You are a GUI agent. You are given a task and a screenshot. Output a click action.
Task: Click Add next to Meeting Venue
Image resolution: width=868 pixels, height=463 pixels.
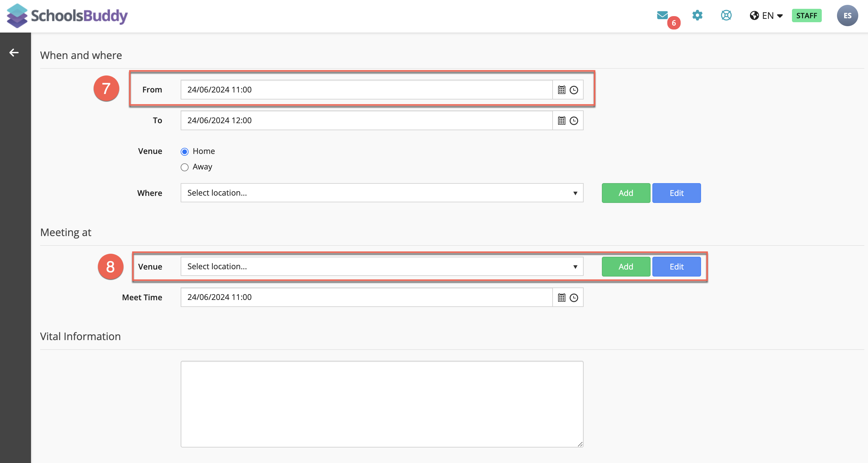click(x=626, y=266)
